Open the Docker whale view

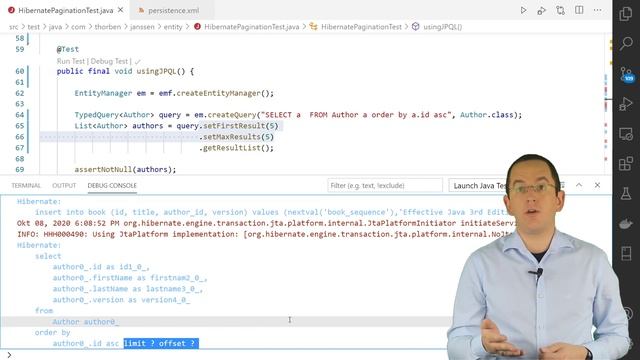[626, 224]
